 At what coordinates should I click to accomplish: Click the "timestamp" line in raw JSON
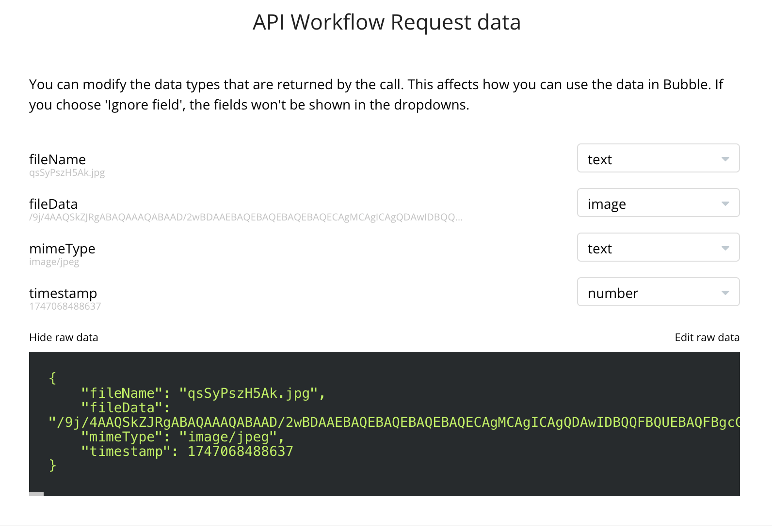pyautogui.click(x=187, y=452)
